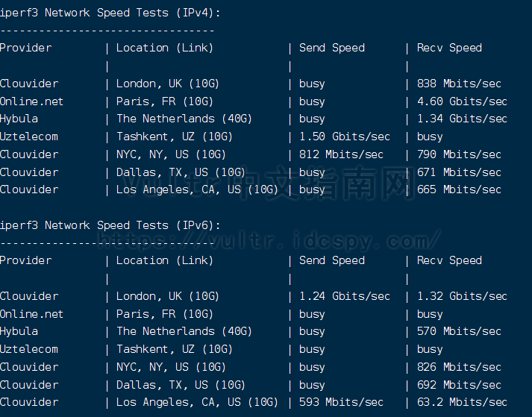
Task: Click the "1.32 Gbits/sec" London IPv6 receive speed
Action: (462, 296)
